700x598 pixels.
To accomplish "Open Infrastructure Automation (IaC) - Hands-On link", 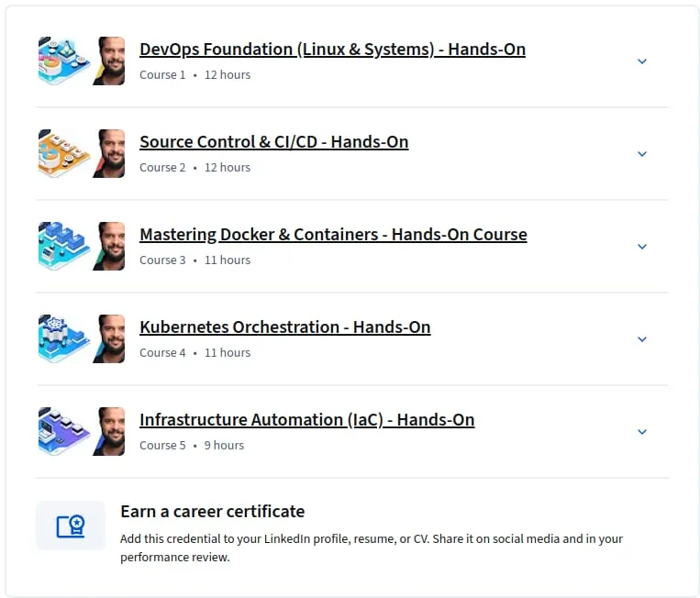I will pos(307,420).
